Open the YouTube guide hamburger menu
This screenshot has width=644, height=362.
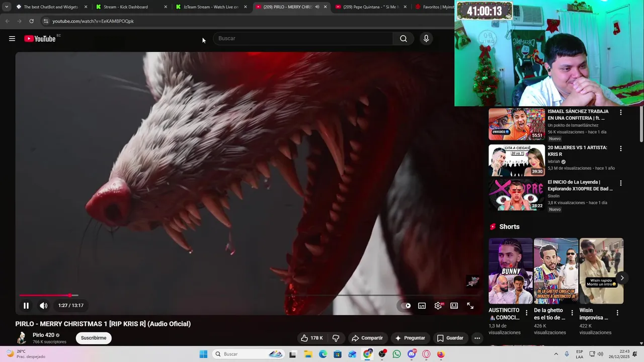point(12,39)
